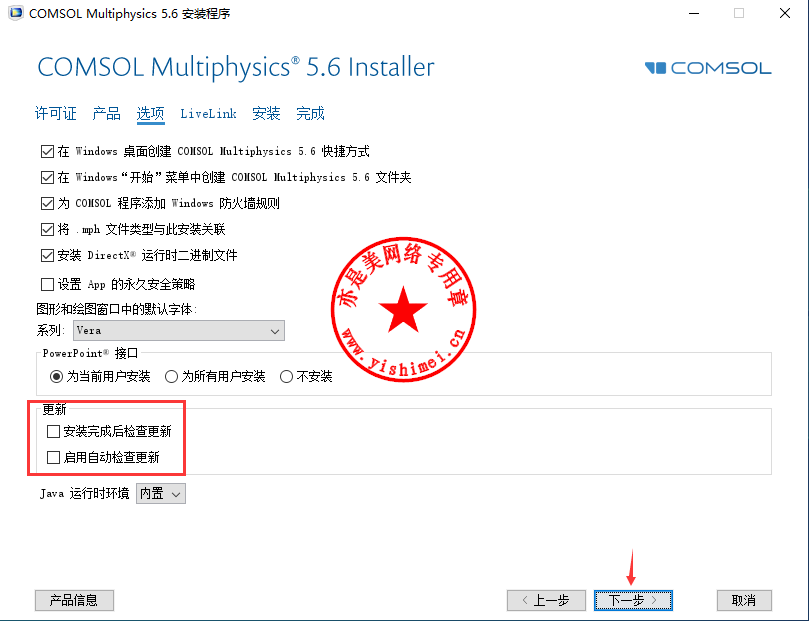Viewport: 809px width, 621px height.
Task: Select the 选项 tab
Action: click(x=150, y=113)
